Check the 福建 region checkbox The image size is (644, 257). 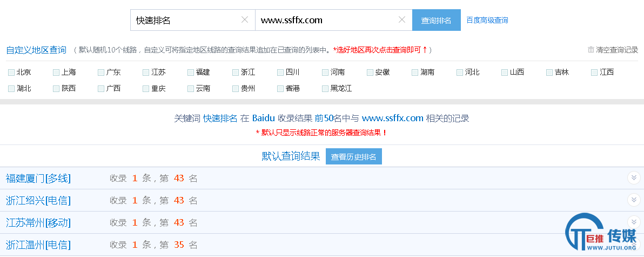[190, 73]
